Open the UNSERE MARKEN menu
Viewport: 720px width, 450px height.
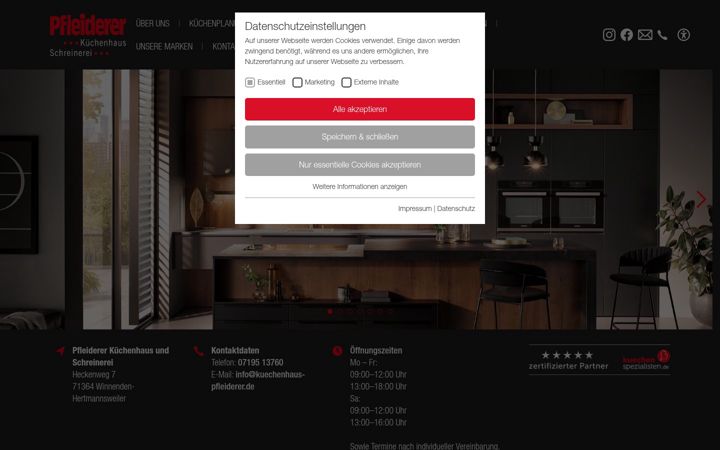click(164, 46)
